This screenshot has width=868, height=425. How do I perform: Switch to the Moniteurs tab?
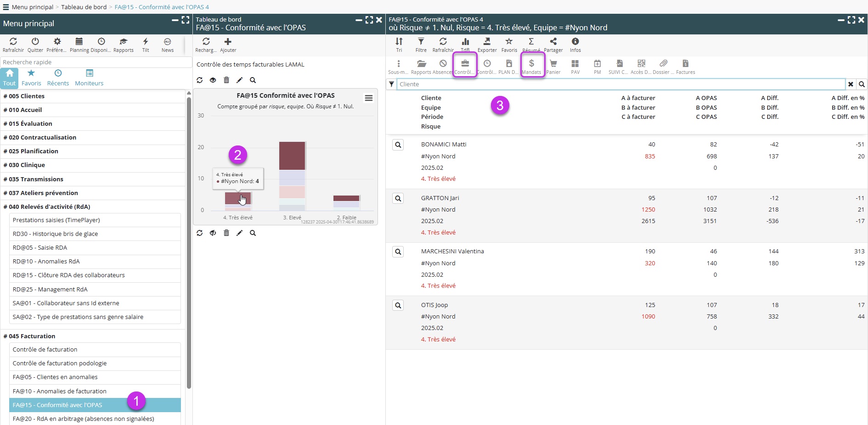click(x=89, y=78)
